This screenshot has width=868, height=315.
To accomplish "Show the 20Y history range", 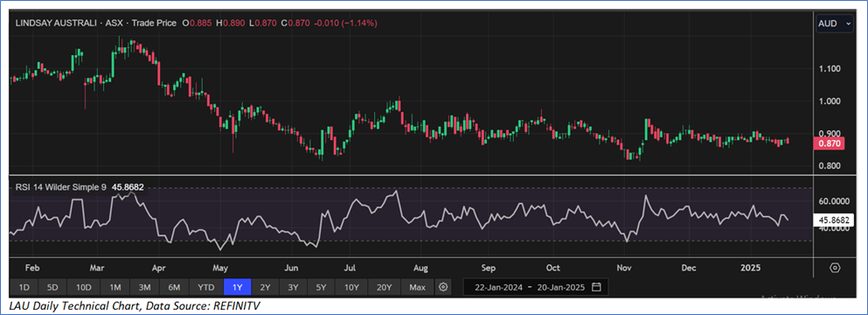I will pos(385,287).
